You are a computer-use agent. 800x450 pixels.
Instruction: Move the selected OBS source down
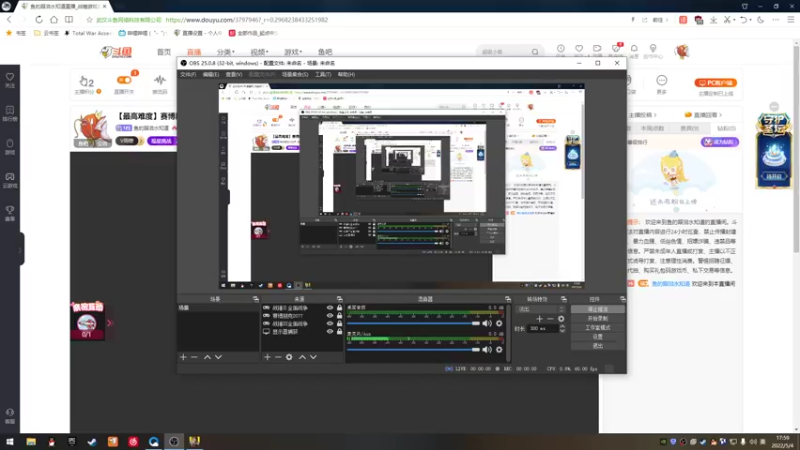(x=313, y=357)
